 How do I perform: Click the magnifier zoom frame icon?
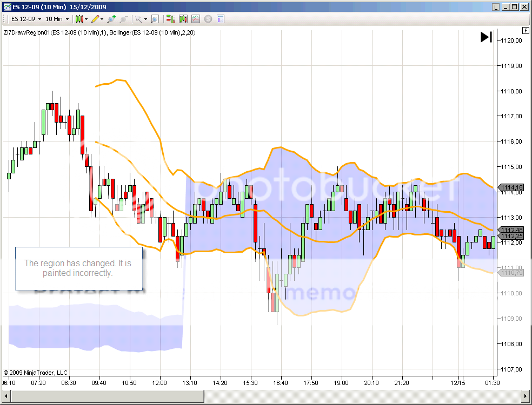click(155, 19)
